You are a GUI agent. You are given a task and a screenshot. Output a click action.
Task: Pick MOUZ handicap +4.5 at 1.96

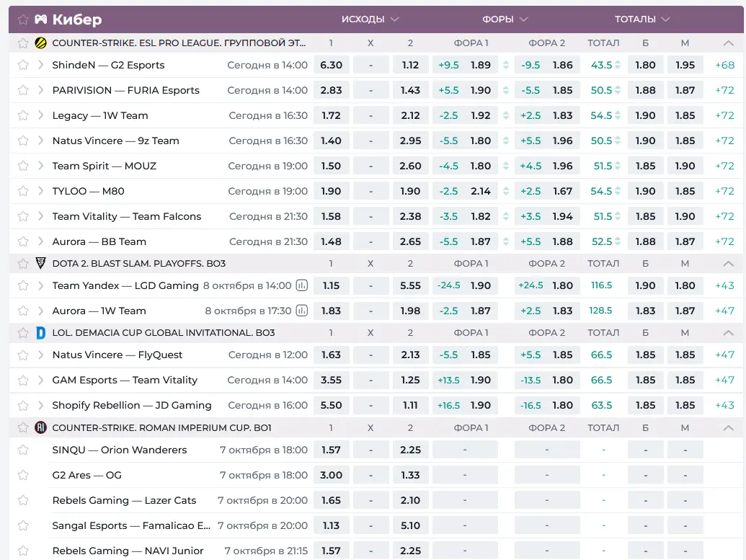coord(546,166)
